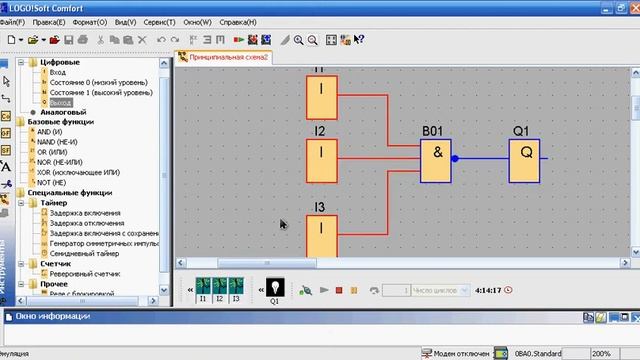Image resolution: width=640 pixels, height=360 pixels.
Task: Select NAND (НЕ-И) basic function
Action: tap(57, 142)
